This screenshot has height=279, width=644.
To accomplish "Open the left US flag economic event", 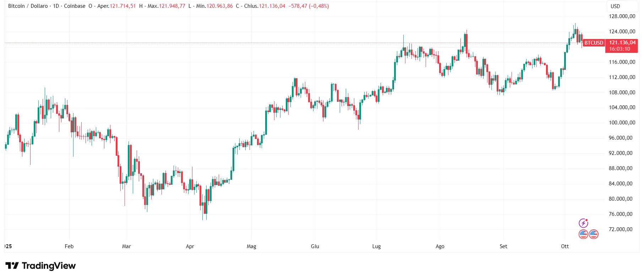I will [x=583, y=234].
